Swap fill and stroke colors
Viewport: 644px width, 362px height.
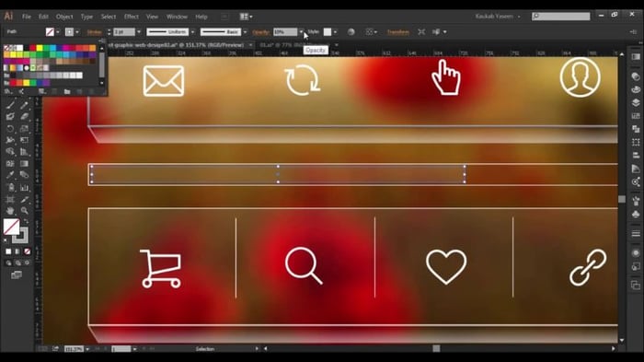tap(26, 221)
